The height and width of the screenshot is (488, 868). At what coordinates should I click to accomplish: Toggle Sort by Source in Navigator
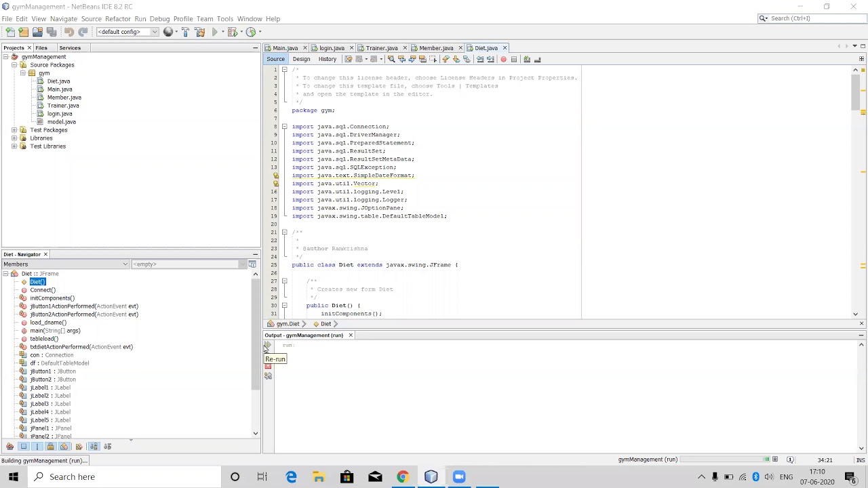(107, 446)
